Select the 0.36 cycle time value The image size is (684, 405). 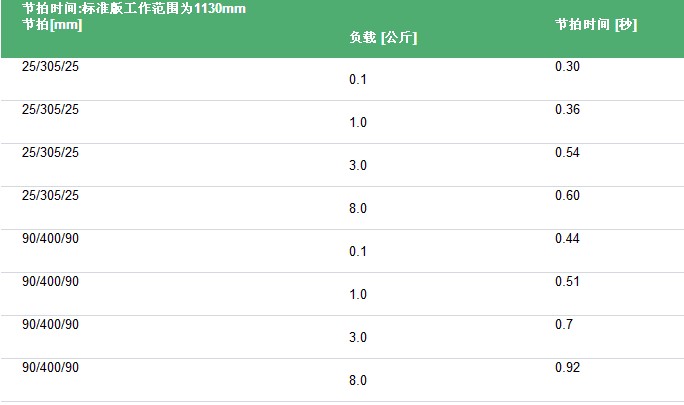pos(567,109)
